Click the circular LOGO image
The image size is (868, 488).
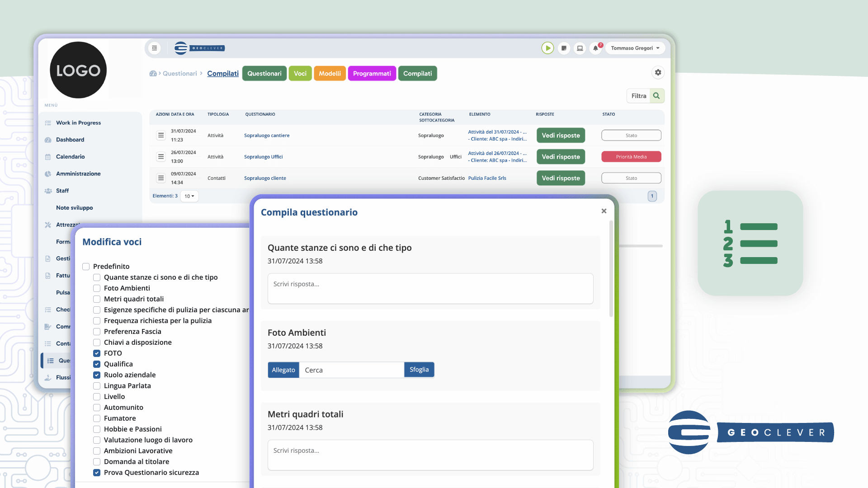click(x=78, y=70)
